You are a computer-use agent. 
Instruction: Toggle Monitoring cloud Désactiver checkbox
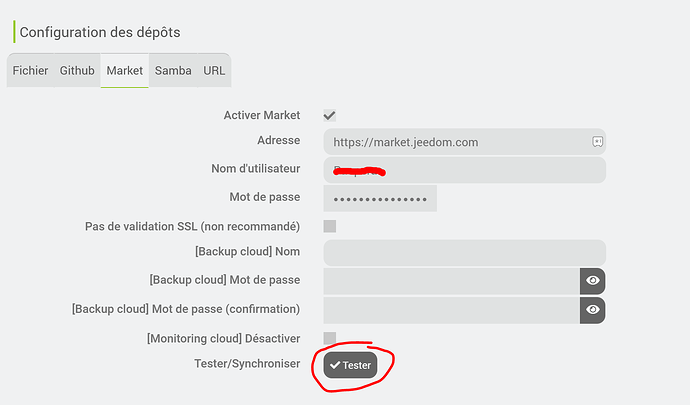[x=330, y=338]
